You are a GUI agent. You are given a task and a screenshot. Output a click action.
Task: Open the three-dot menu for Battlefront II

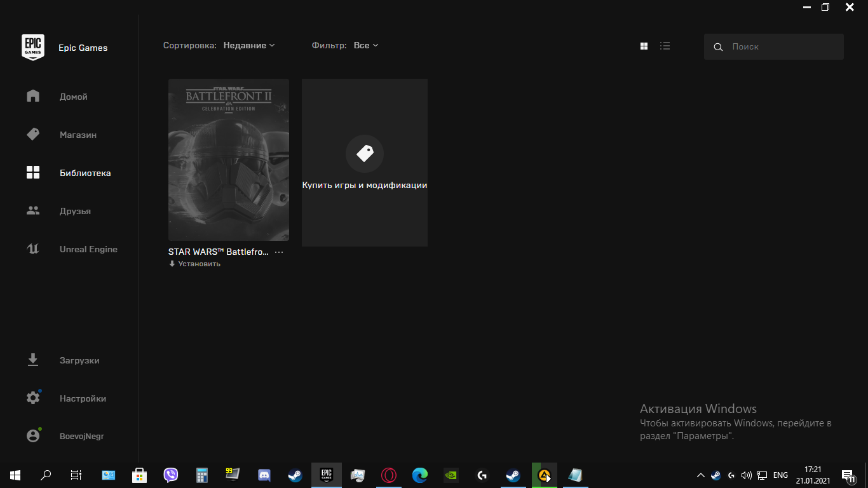[x=279, y=252]
